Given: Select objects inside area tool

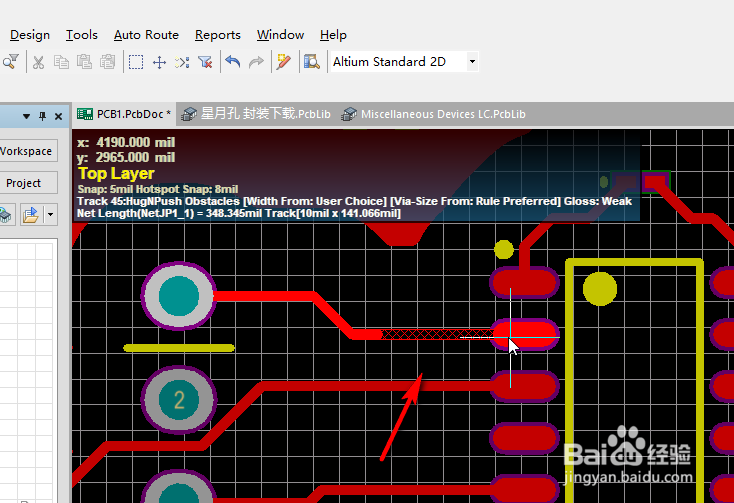Looking at the screenshot, I should (136, 62).
